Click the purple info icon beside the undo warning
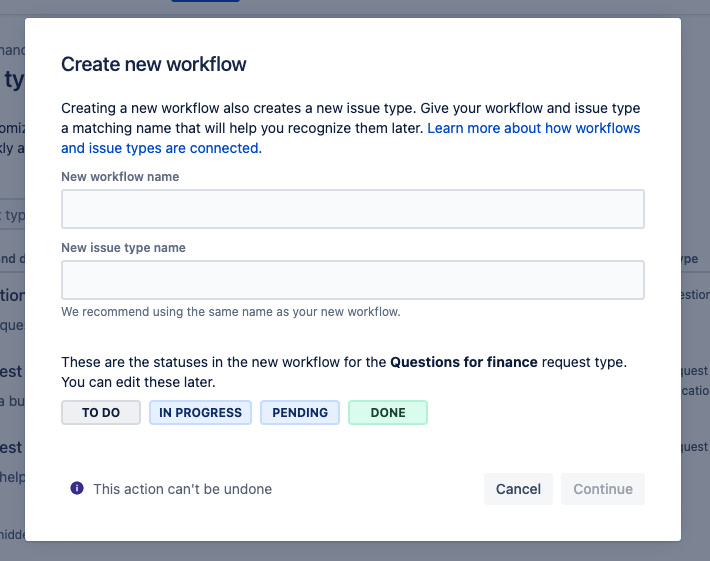 (77, 488)
